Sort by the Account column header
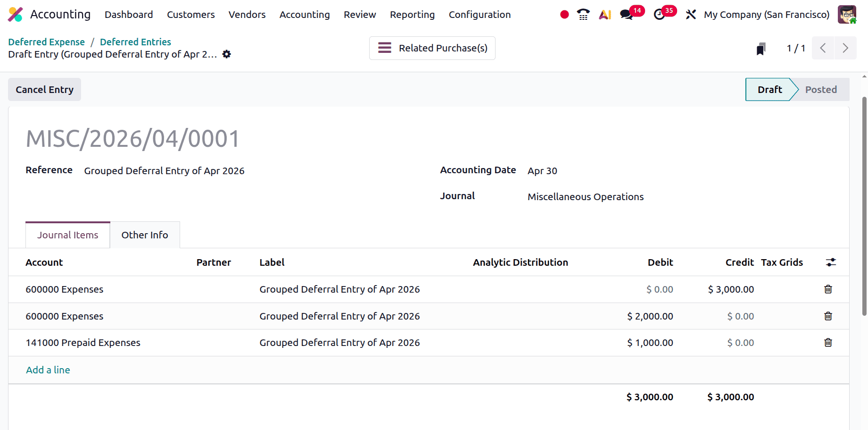868x430 pixels. click(x=44, y=262)
